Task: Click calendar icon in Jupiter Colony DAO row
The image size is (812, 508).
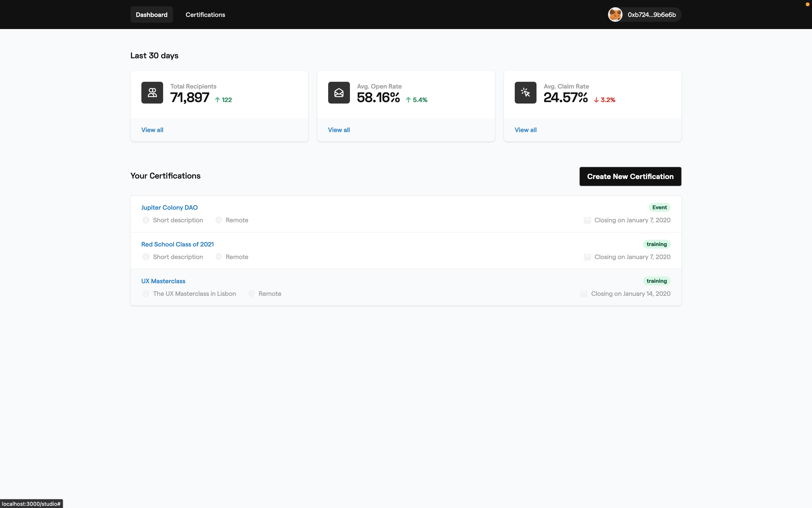Action: tap(587, 220)
